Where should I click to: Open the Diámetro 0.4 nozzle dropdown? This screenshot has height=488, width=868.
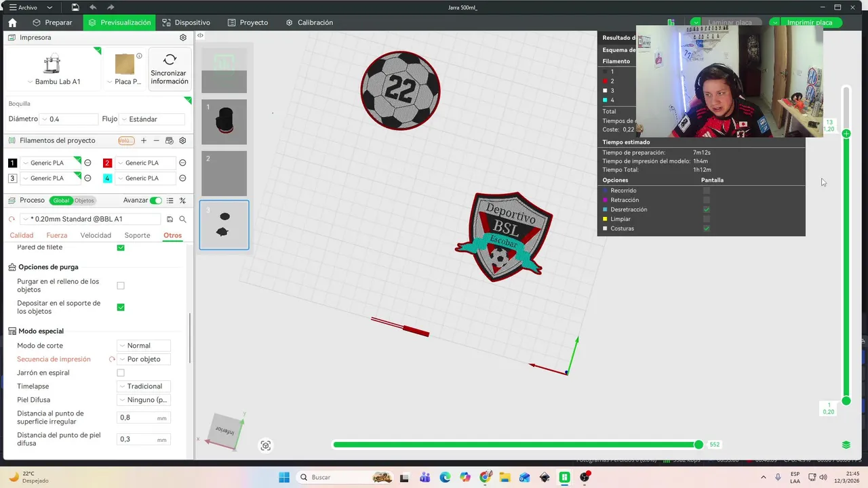click(69, 119)
